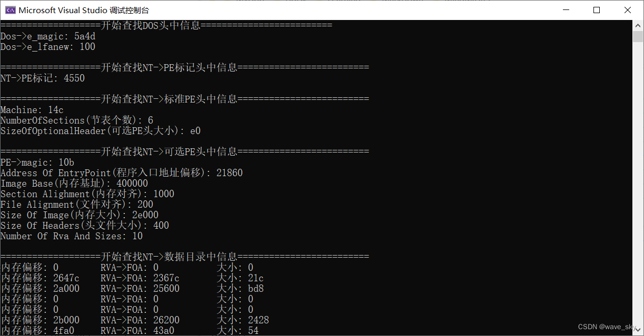Click the Size Of Headers 400 line
Image resolution: width=644 pixels, height=336 pixels.
pyautogui.click(x=85, y=226)
